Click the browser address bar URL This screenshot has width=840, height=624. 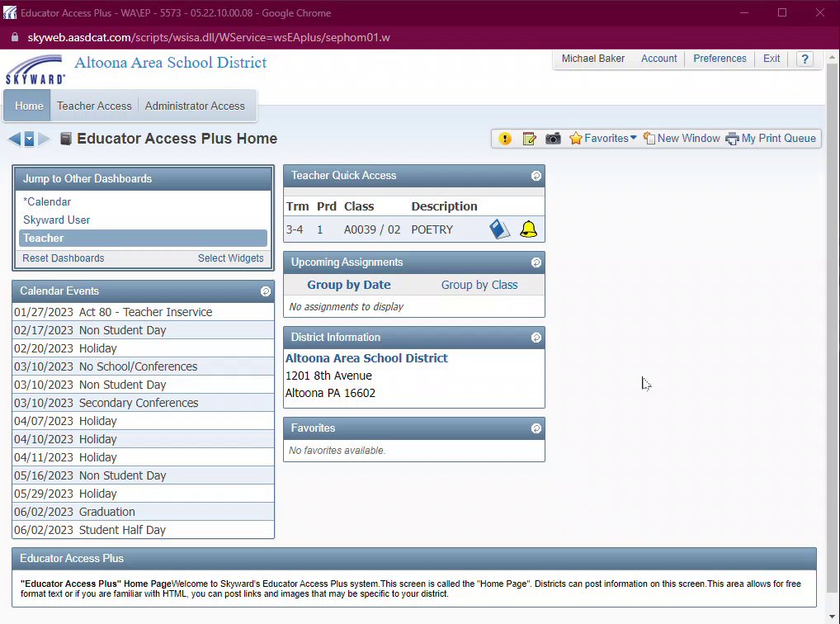209,37
